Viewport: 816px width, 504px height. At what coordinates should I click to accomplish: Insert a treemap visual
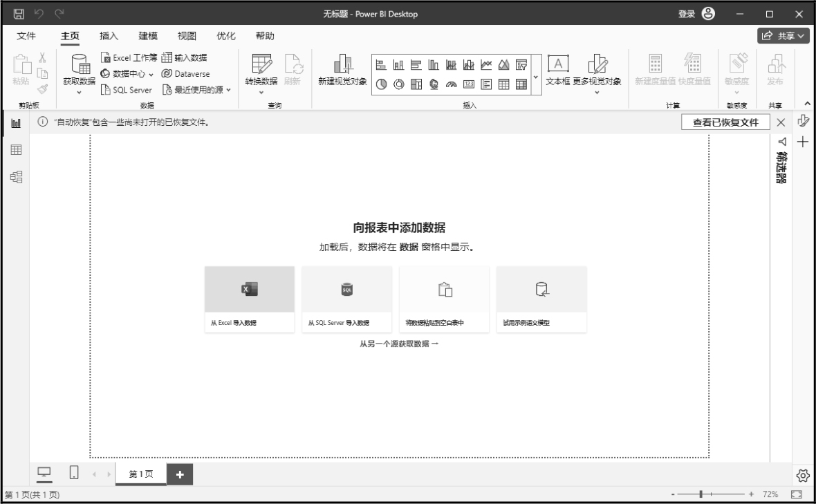[x=416, y=84]
